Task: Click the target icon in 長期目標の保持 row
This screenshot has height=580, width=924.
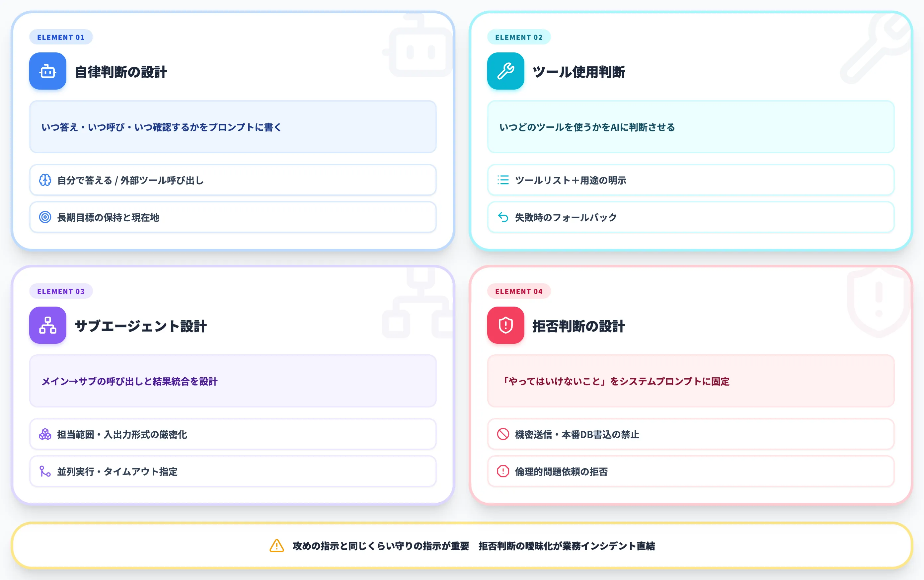Action: point(45,217)
